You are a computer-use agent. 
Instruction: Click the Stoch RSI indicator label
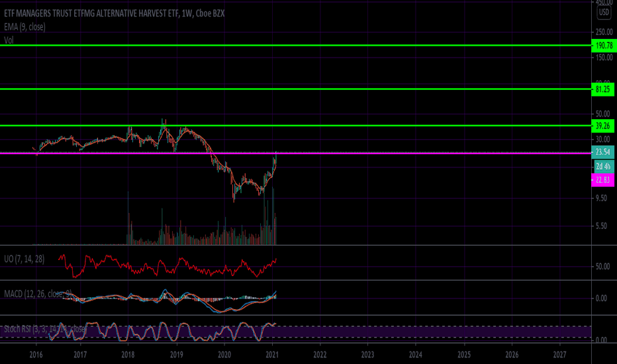tap(45, 328)
